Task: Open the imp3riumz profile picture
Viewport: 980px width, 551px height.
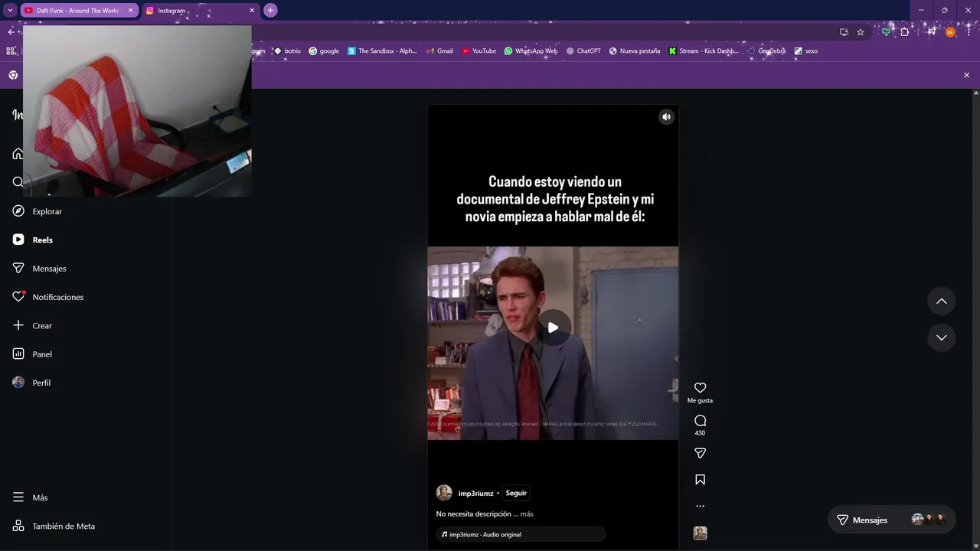Action: point(444,493)
